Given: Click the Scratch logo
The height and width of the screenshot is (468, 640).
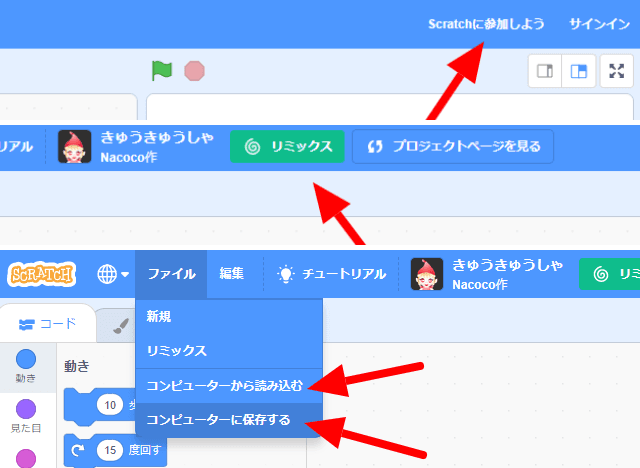Looking at the screenshot, I should (42, 274).
